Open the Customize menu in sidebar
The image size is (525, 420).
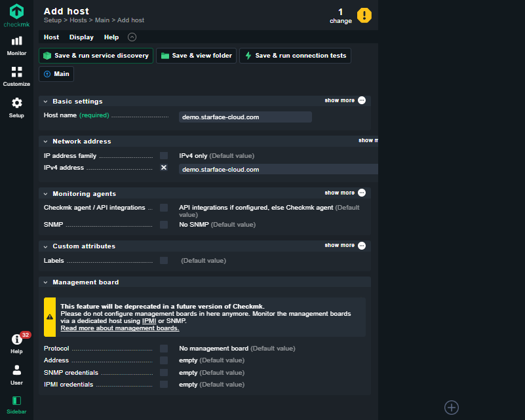coord(16,77)
